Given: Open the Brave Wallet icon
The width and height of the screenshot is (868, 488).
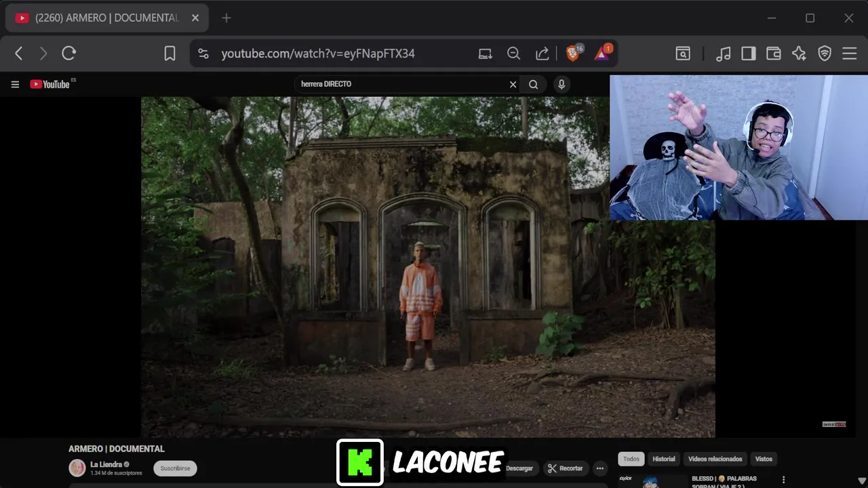Looking at the screenshot, I should tap(774, 54).
